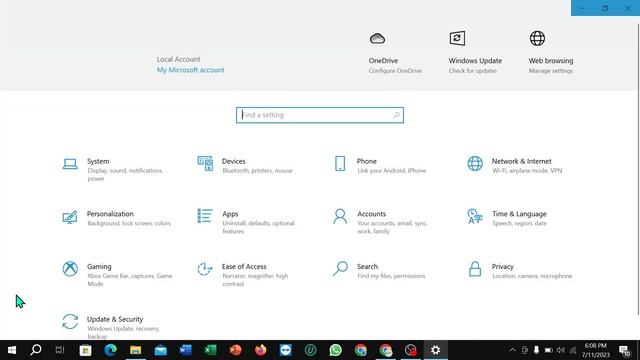The width and height of the screenshot is (640, 360).
Task: Click 'Manage settings' text
Action: coord(551,71)
